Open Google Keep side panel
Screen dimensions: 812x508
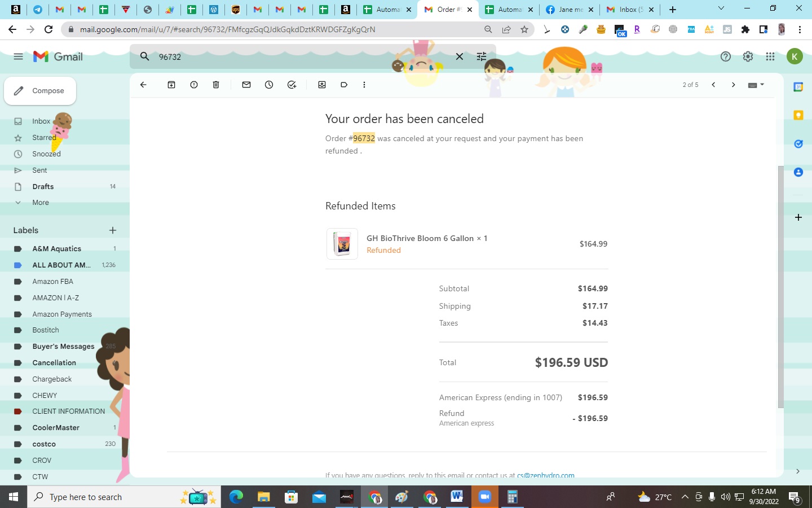798,115
